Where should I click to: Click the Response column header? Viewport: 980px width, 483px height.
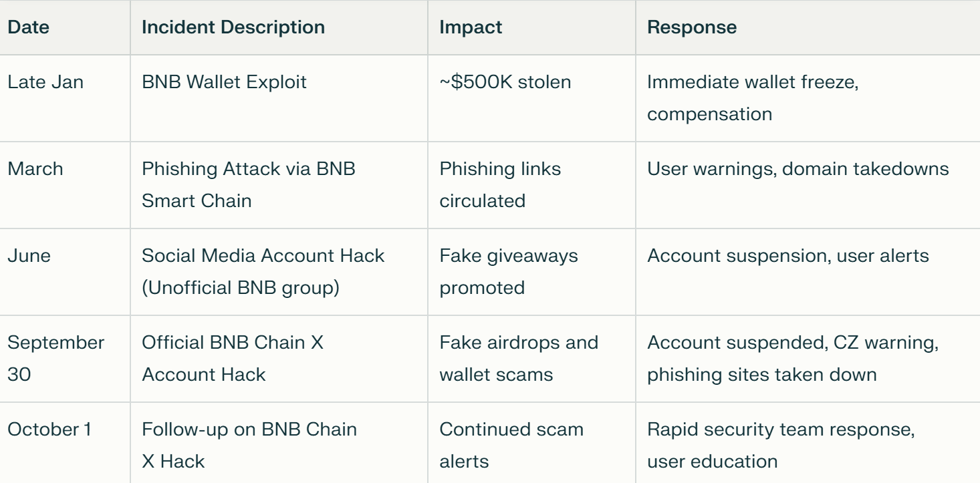[693, 27]
